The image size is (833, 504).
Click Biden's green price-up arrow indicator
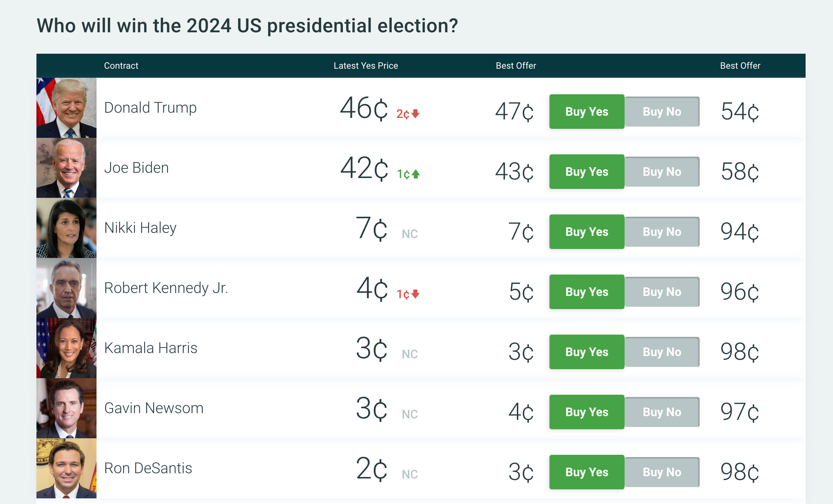[x=415, y=174]
